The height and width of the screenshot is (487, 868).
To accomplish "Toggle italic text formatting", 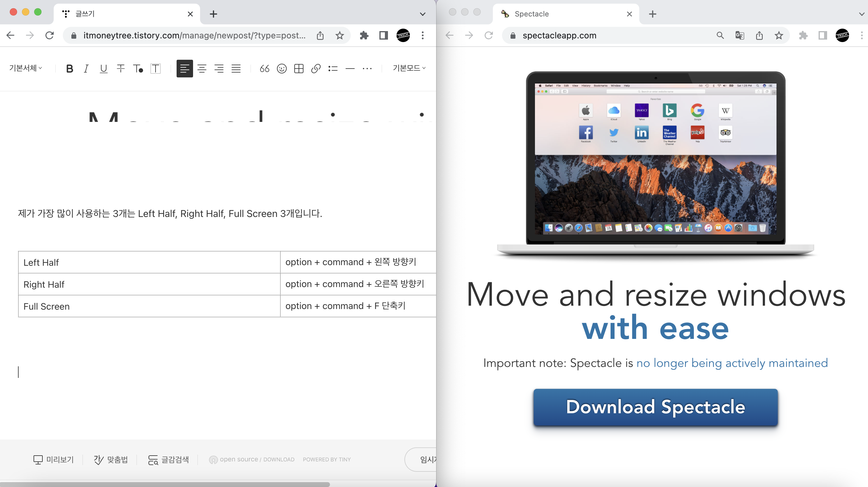I will [x=86, y=69].
